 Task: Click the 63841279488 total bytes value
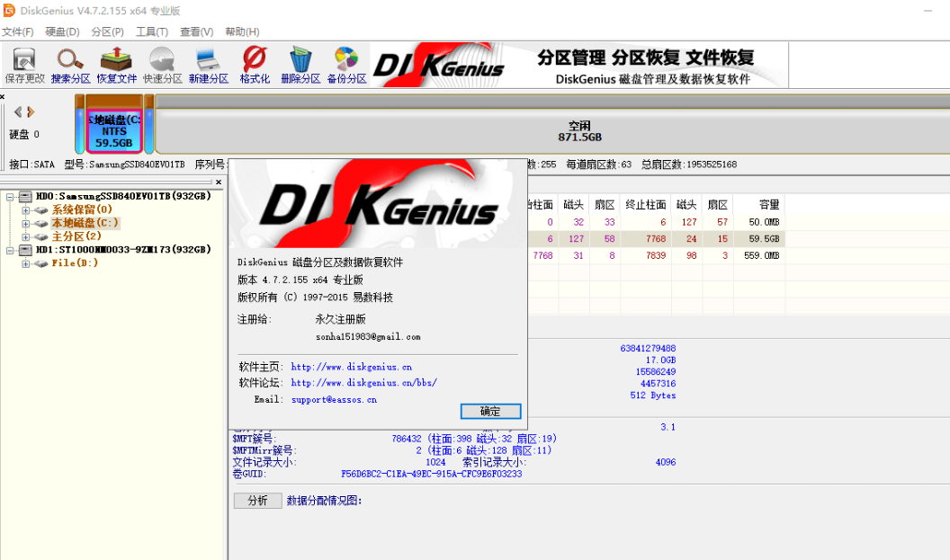point(648,348)
